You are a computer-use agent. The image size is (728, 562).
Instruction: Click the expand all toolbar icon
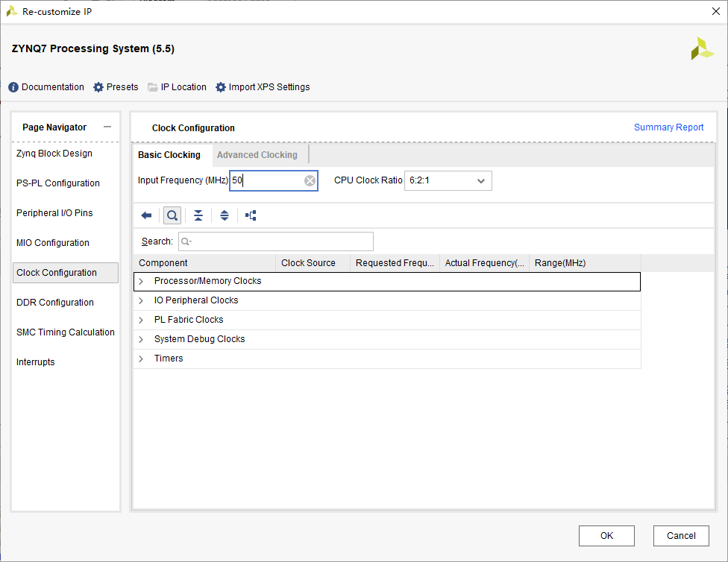click(x=225, y=215)
